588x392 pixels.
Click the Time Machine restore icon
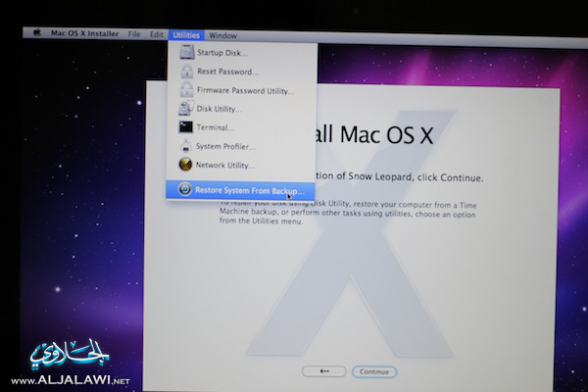click(184, 189)
